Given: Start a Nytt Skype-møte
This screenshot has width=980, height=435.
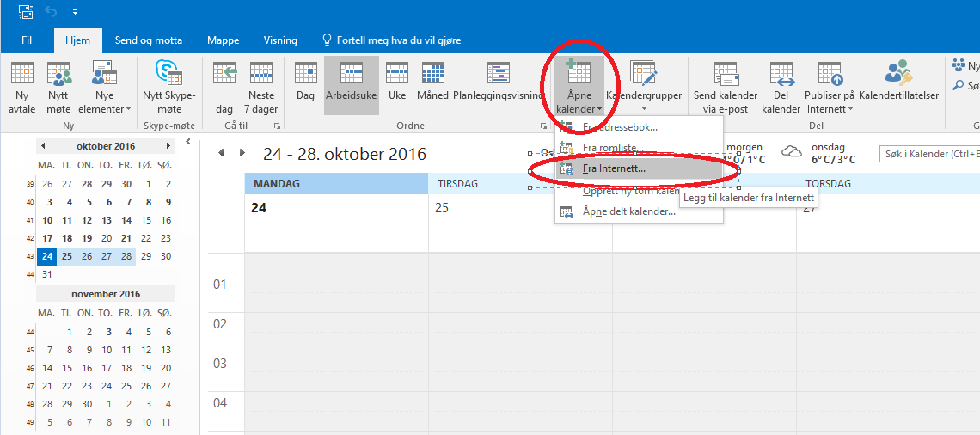Looking at the screenshot, I should pyautogui.click(x=168, y=89).
